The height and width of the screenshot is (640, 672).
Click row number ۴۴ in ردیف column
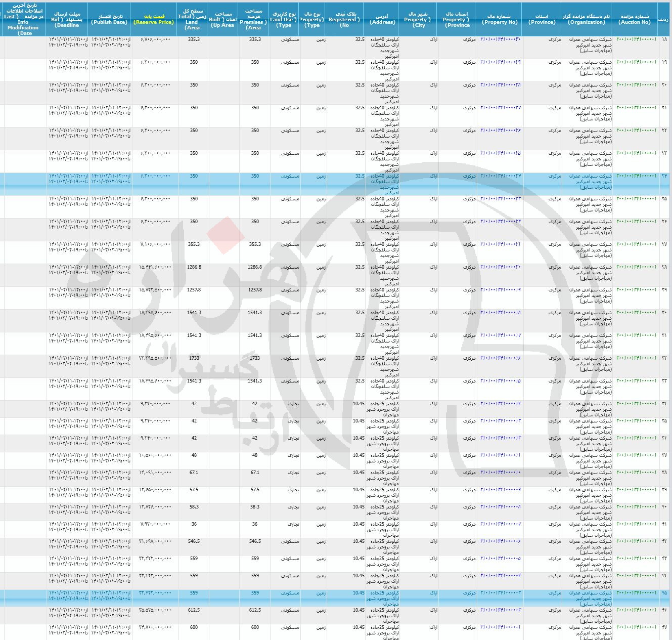(x=664, y=576)
